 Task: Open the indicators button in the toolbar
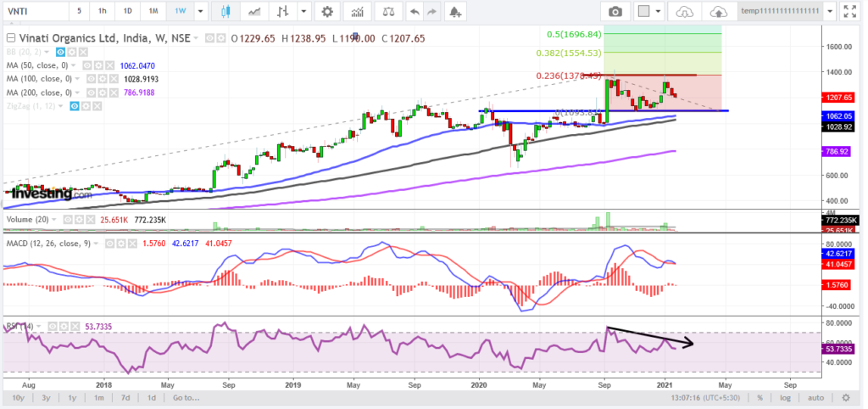(358, 11)
